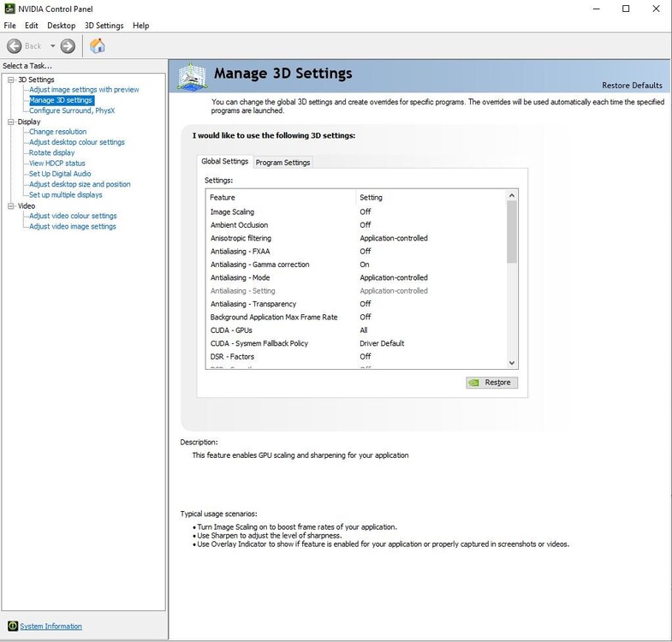Select the CUDA - GPUs row

[357, 330]
